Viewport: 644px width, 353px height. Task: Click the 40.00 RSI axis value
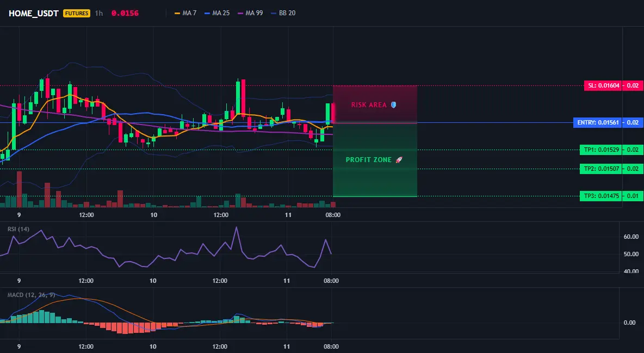tap(631, 271)
